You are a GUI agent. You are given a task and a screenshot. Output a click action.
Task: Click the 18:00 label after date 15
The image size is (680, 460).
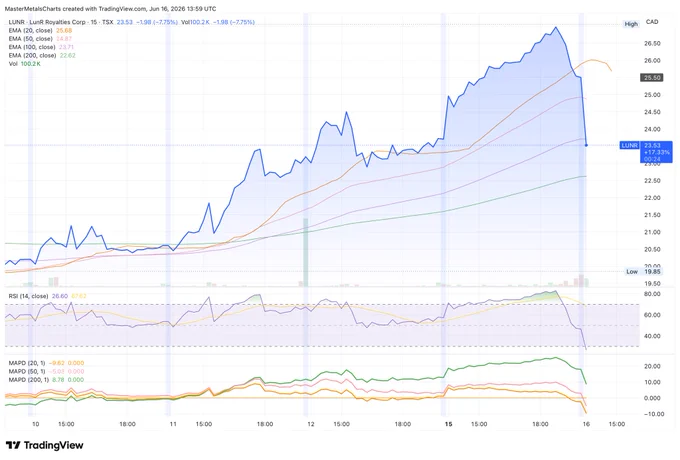(x=540, y=424)
